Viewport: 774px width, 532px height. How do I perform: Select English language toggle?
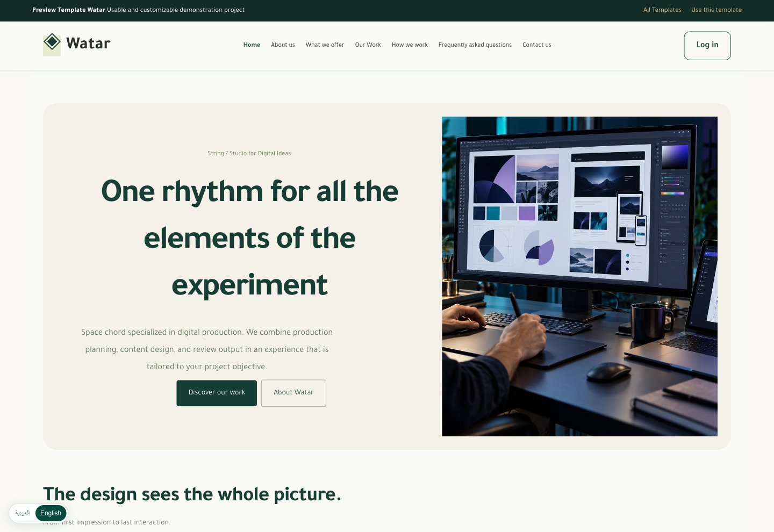[x=51, y=513]
